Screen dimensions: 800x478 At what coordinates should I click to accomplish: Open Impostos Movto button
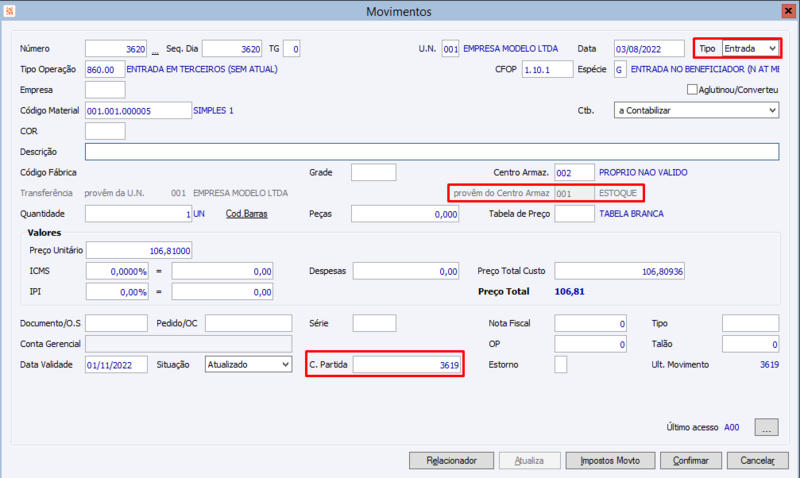(610, 461)
